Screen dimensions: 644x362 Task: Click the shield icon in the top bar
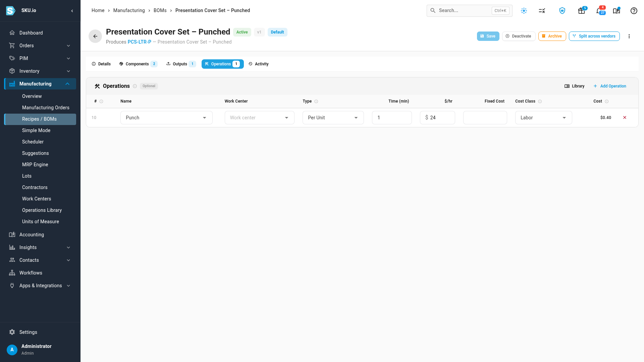coord(562,11)
